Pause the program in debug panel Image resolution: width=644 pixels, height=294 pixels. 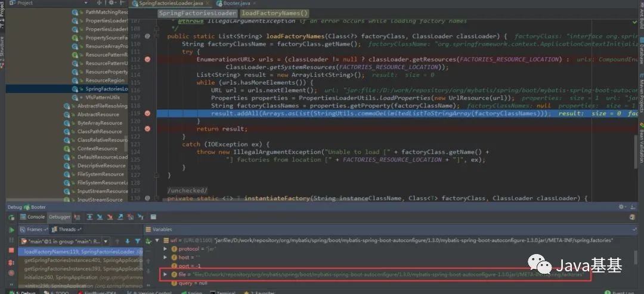[x=11, y=240]
